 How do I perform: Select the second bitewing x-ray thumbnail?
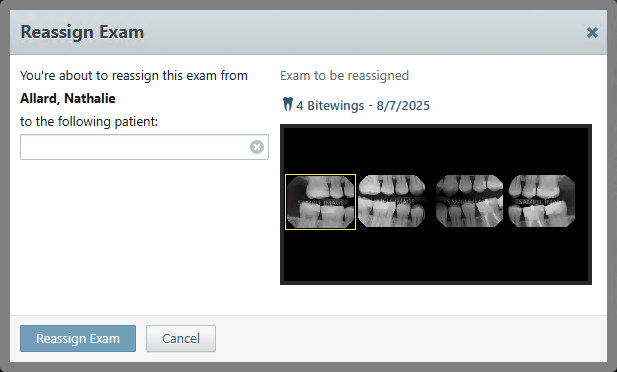click(x=392, y=201)
